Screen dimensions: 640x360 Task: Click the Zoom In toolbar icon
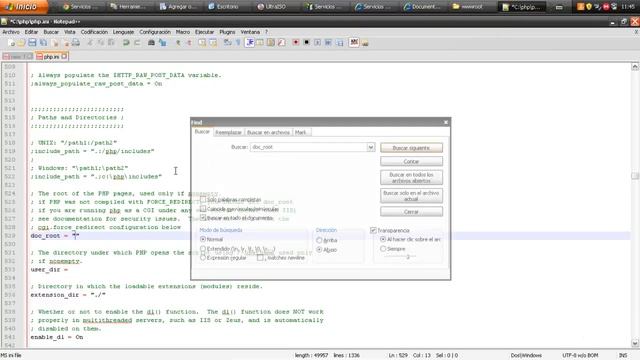tap(178, 42)
